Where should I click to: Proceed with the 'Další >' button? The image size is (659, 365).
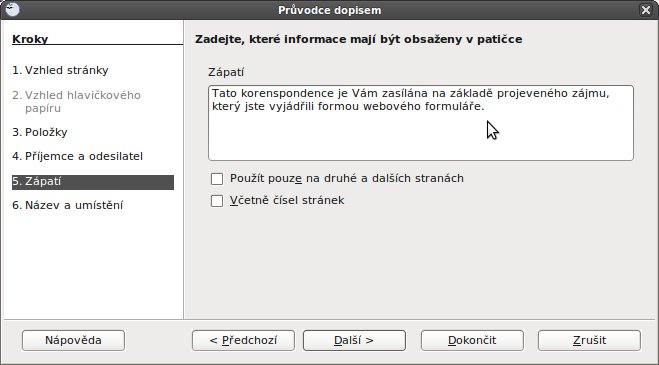tap(354, 340)
